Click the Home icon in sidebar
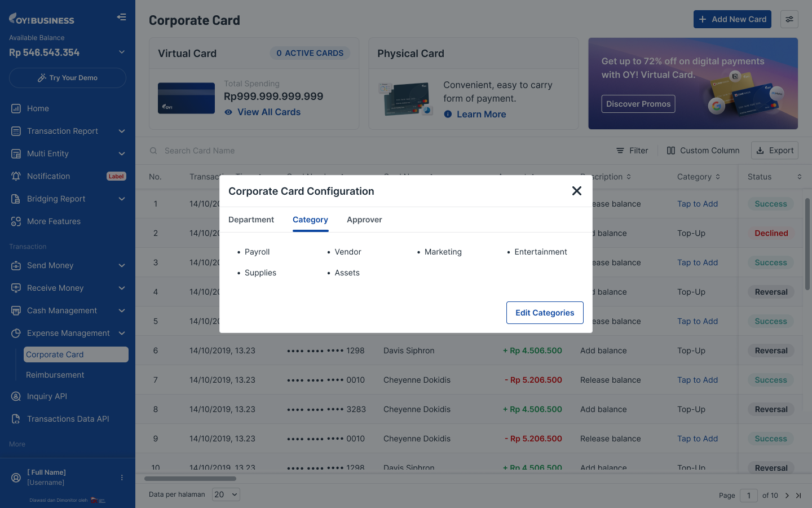Image resolution: width=812 pixels, height=508 pixels. (16, 108)
